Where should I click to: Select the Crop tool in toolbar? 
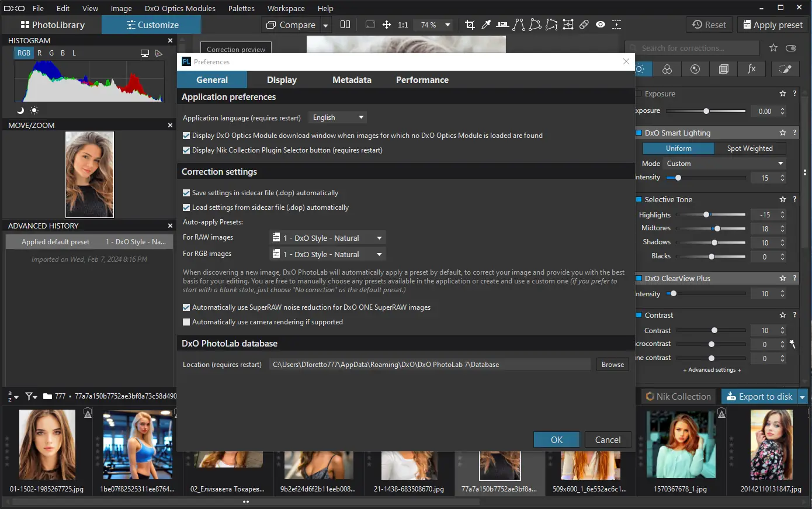pos(470,25)
